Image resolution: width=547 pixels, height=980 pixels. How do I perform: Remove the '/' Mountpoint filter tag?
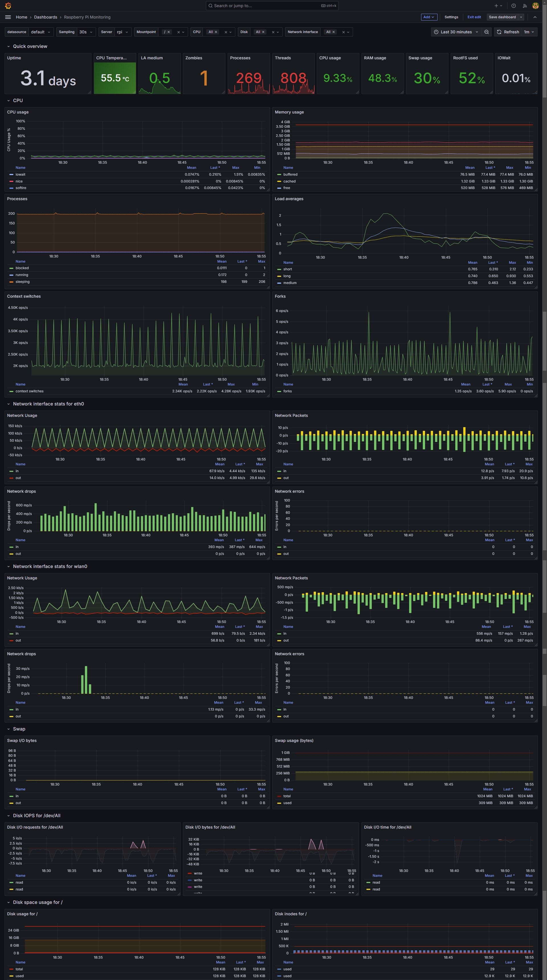click(169, 32)
